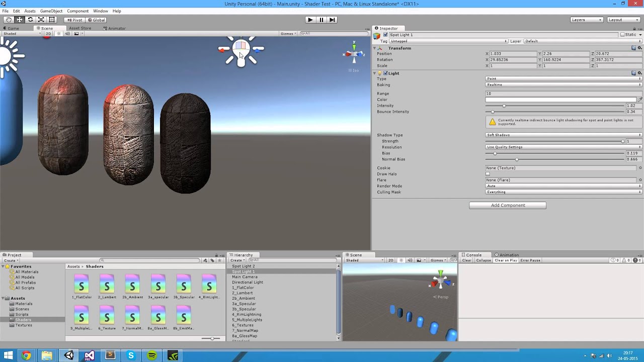Open the Light component gear menu
Viewport: 644px width, 362px height.
(x=639, y=73)
